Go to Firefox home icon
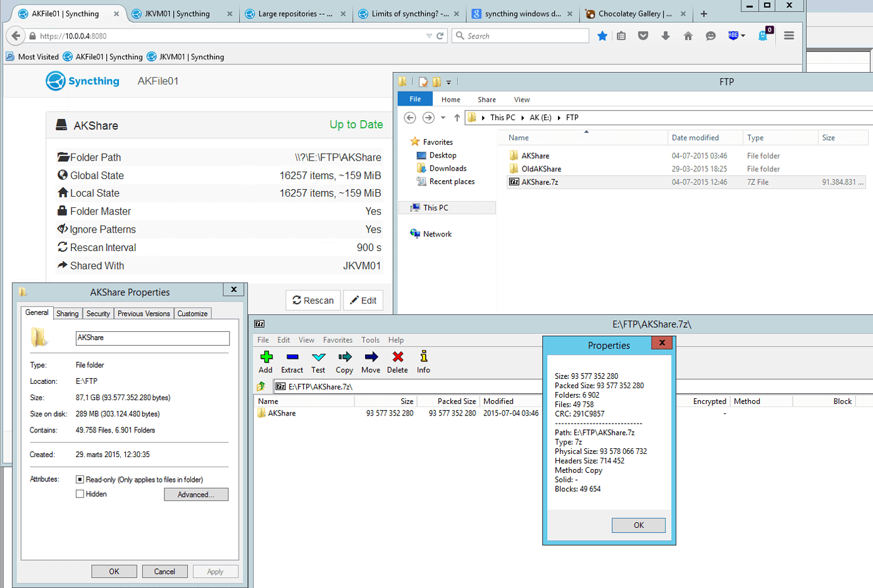Image resolution: width=873 pixels, height=588 pixels. pyautogui.click(x=688, y=36)
